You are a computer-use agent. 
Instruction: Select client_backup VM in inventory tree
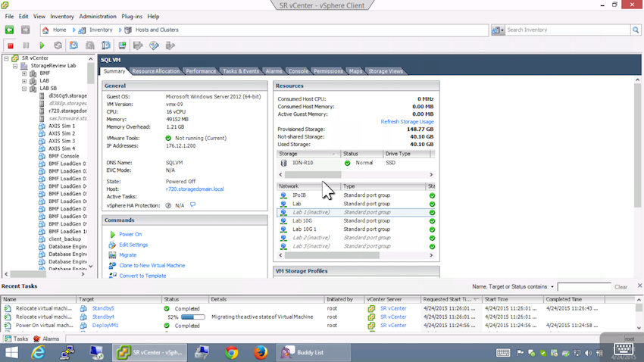[65, 239]
